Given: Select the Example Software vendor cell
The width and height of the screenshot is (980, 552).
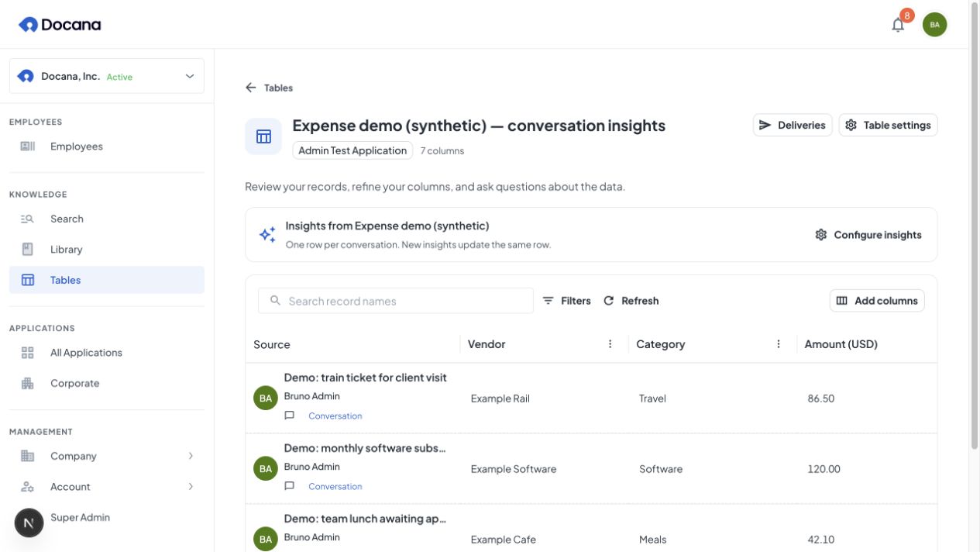Looking at the screenshot, I should [514, 469].
